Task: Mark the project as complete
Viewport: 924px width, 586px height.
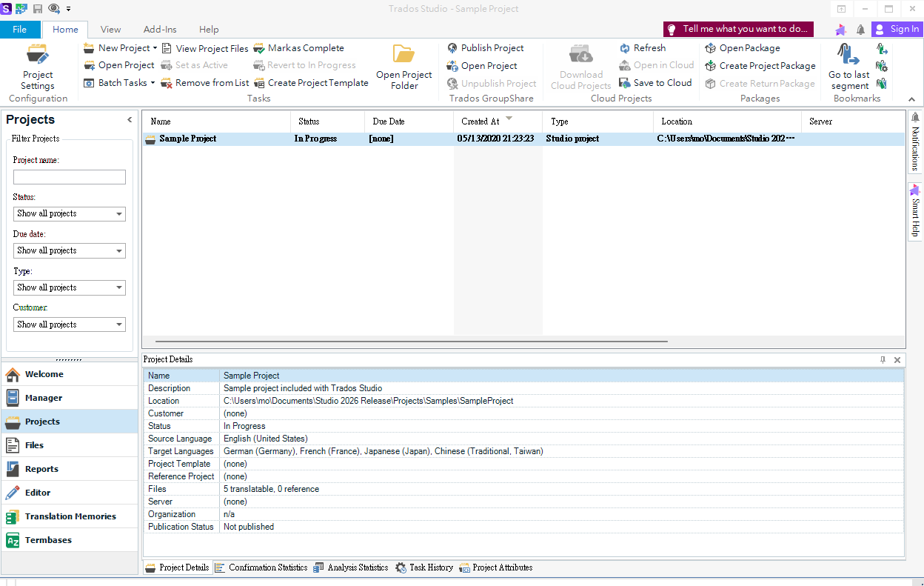Action: (299, 48)
